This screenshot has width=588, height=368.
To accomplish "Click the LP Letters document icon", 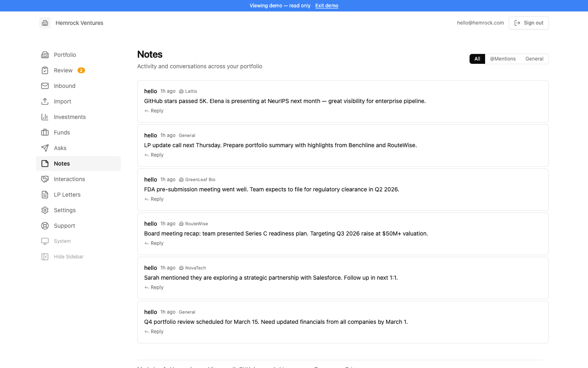I will 45,195.
